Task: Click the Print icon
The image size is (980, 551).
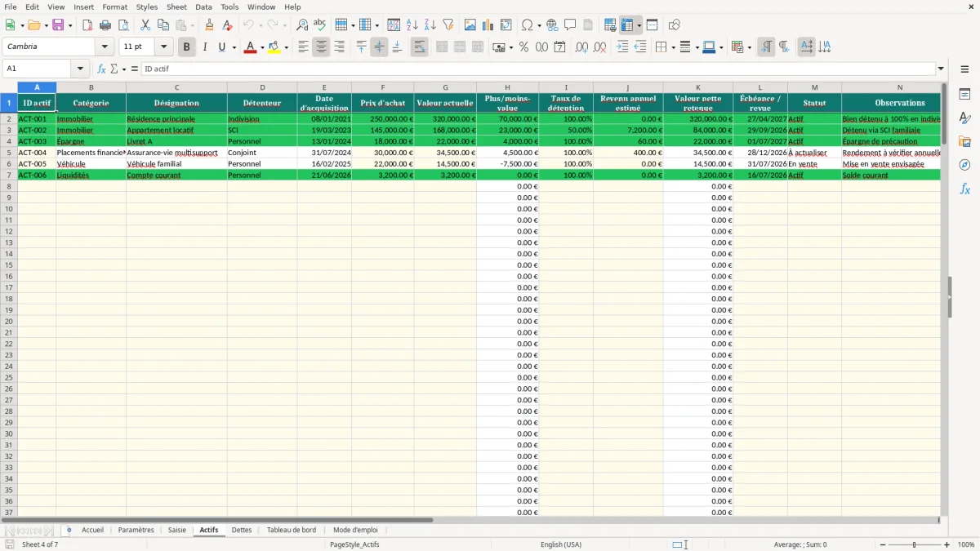Action: click(x=105, y=25)
